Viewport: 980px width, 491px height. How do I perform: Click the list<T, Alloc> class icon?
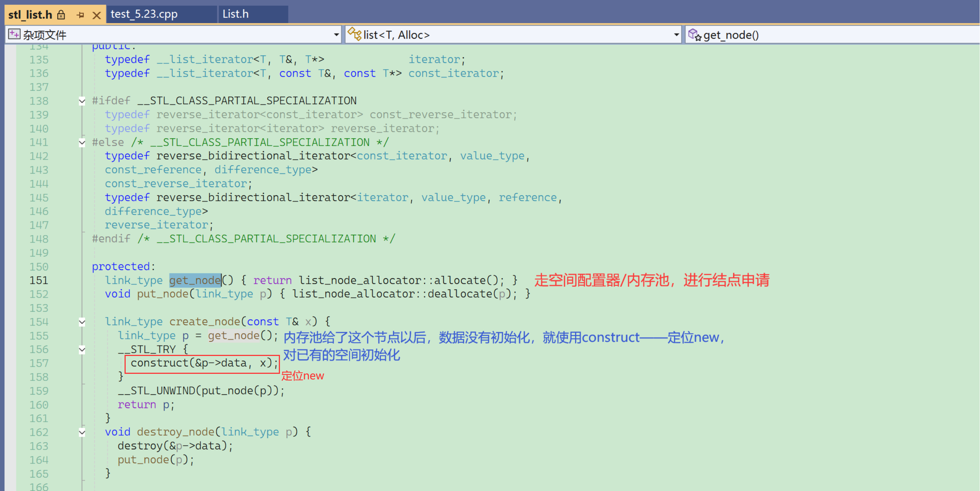point(354,34)
